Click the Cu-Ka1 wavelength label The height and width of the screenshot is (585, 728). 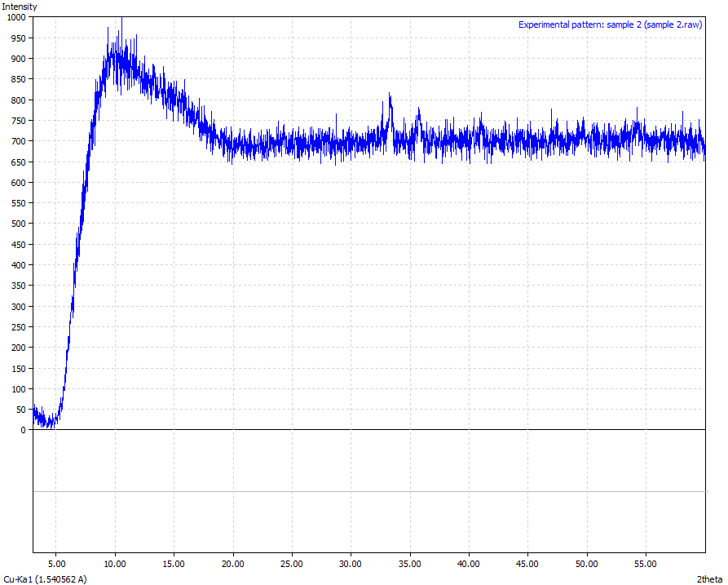coord(45,579)
